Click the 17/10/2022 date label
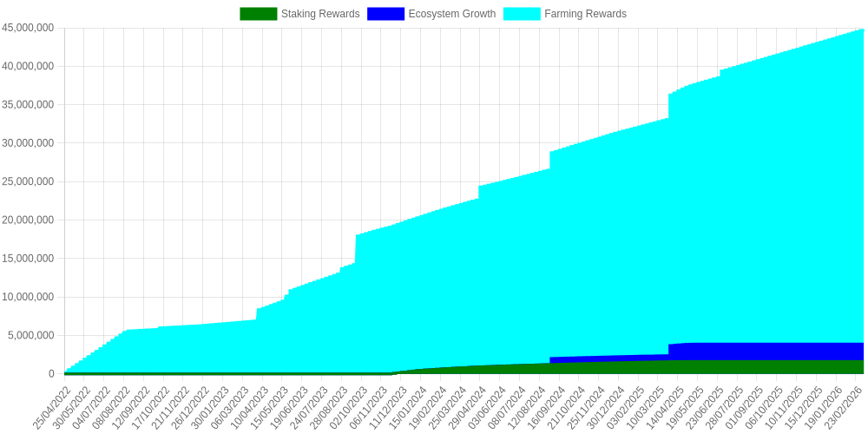 coord(150,409)
